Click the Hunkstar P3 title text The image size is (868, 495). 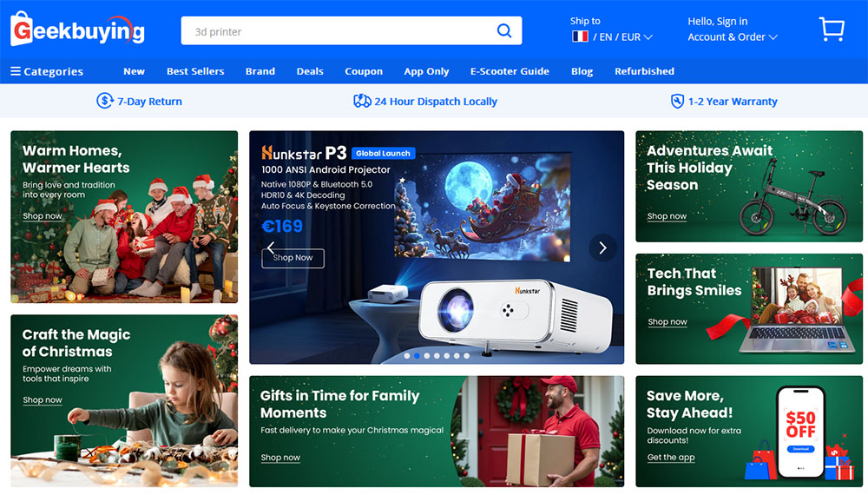(x=304, y=153)
